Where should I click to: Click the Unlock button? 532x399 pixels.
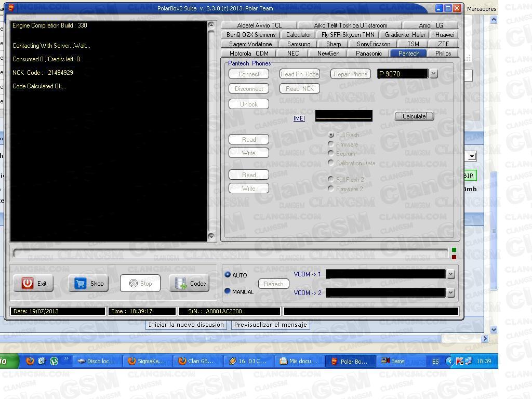(x=249, y=104)
